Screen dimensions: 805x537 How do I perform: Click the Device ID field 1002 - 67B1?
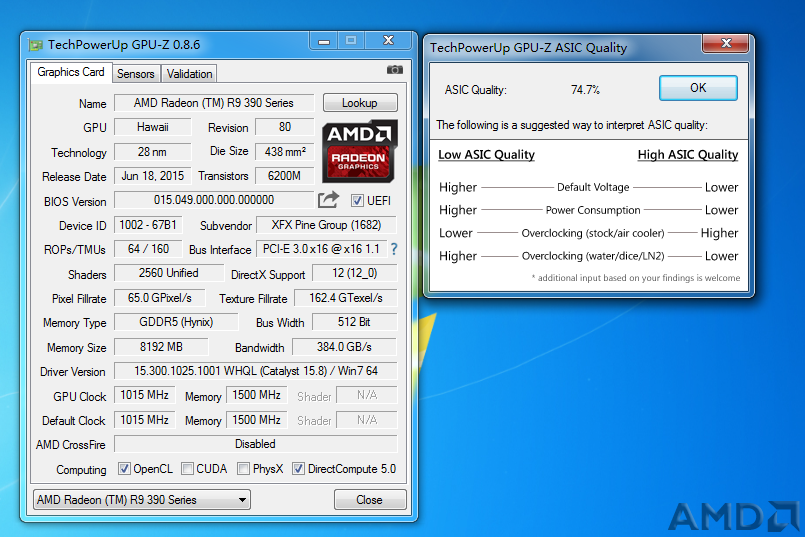(148, 225)
